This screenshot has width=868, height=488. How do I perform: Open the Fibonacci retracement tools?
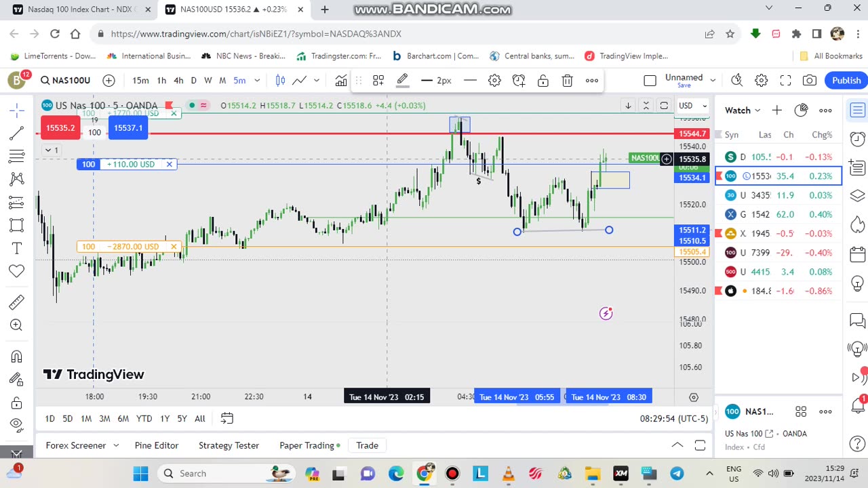[17, 156]
